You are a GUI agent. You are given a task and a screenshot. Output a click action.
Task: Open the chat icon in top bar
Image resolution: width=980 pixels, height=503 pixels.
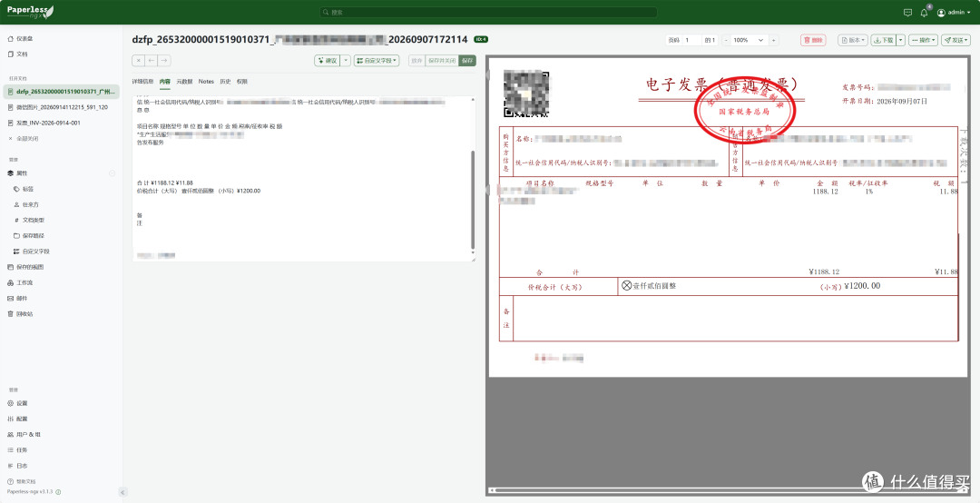[907, 13]
